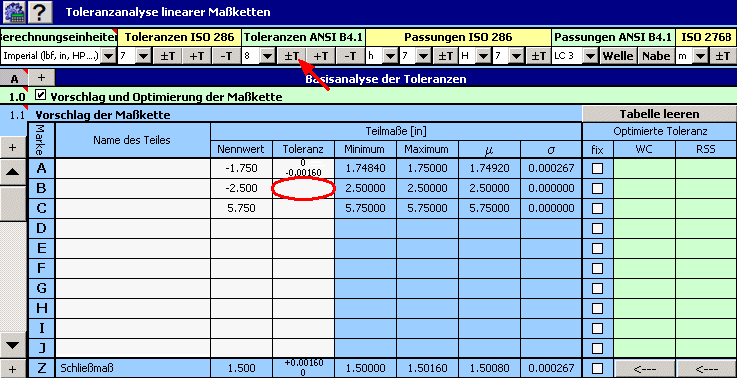The height and width of the screenshot is (378, 737).
Task: Click the Welle button under Passungen ANSI
Action: (x=618, y=56)
